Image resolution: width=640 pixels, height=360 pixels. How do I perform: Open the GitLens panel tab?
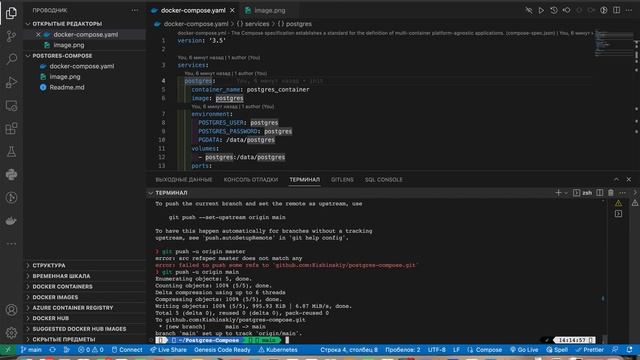click(x=342, y=180)
